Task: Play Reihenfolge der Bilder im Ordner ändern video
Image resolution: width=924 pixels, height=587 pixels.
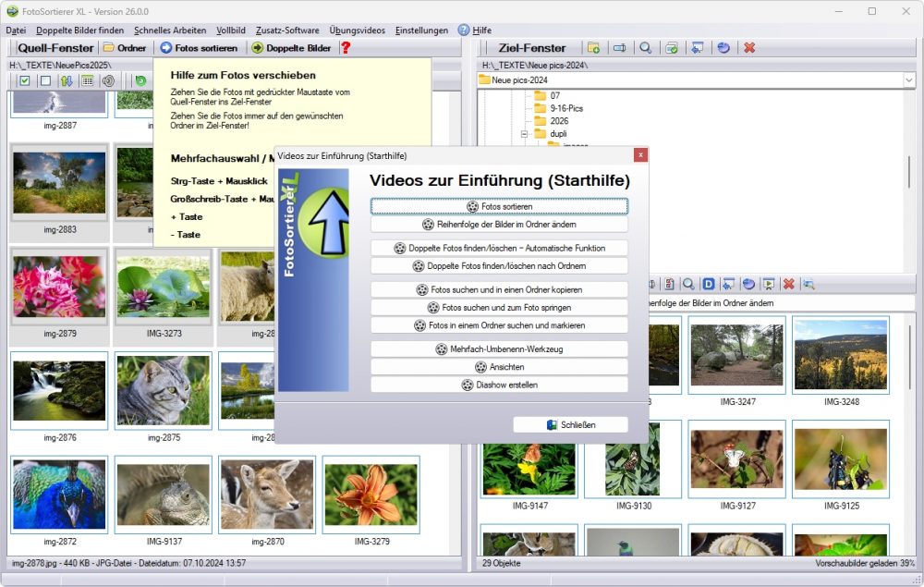Action: click(x=499, y=224)
